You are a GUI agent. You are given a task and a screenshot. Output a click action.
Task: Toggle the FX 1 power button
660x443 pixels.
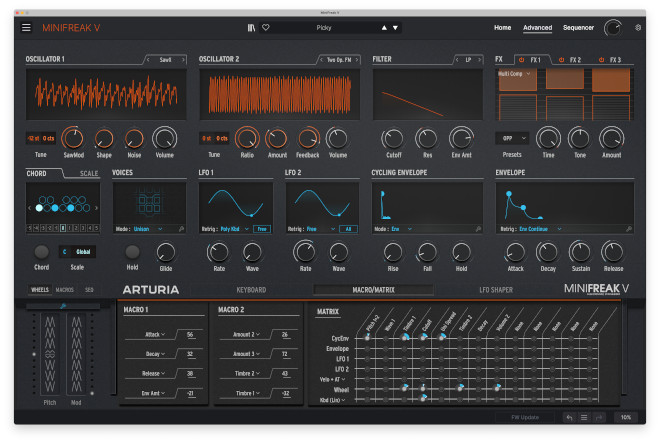click(520, 60)
